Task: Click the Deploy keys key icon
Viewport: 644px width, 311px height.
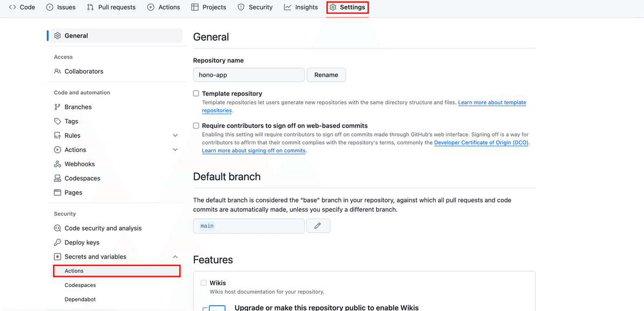Action: coord(57,242)
